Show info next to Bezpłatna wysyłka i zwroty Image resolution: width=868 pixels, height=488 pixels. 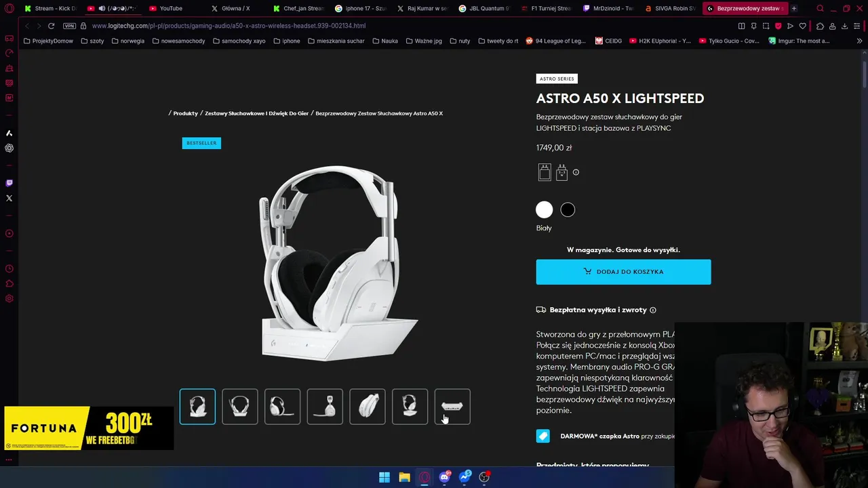[653, 310]
